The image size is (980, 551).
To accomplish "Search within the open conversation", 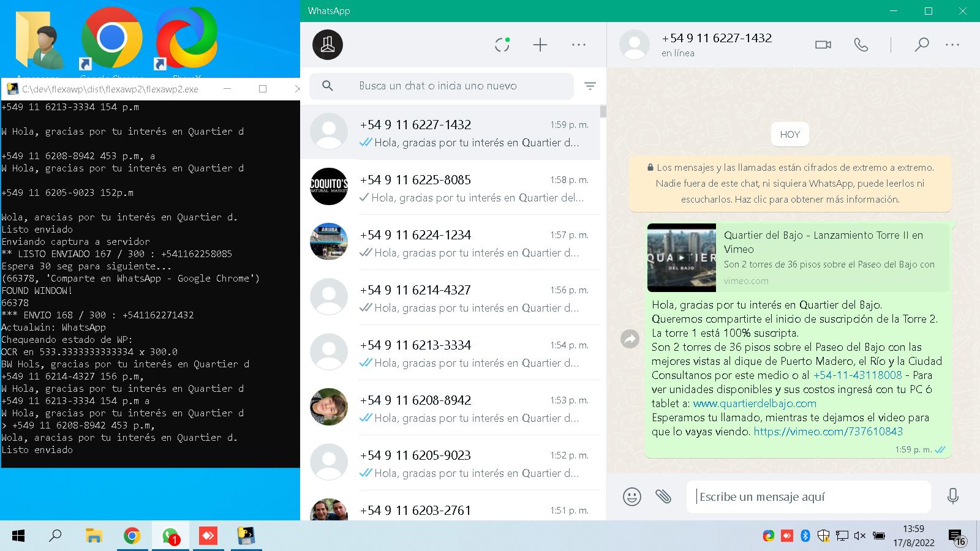I will [x=921, y=45].
